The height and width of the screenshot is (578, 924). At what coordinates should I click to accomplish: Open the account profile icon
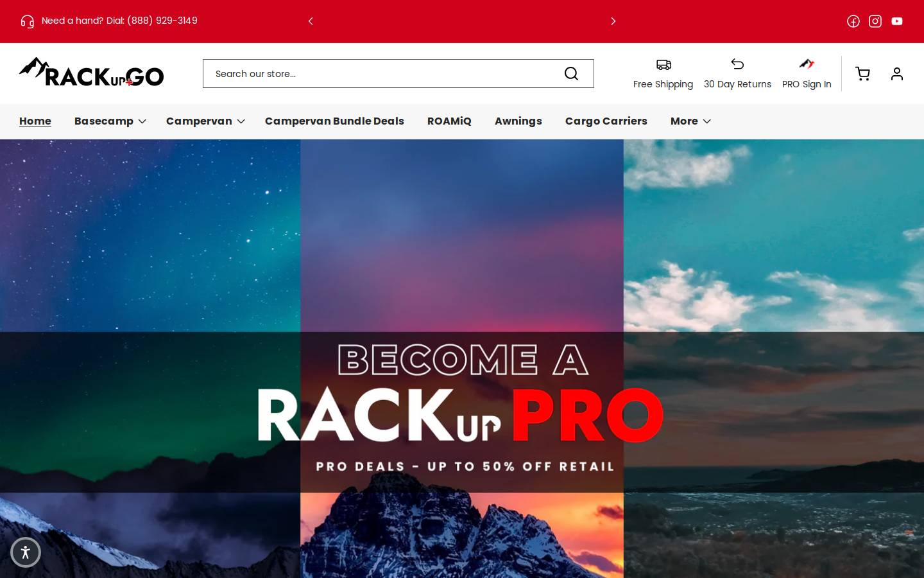(x=897, y=74)
